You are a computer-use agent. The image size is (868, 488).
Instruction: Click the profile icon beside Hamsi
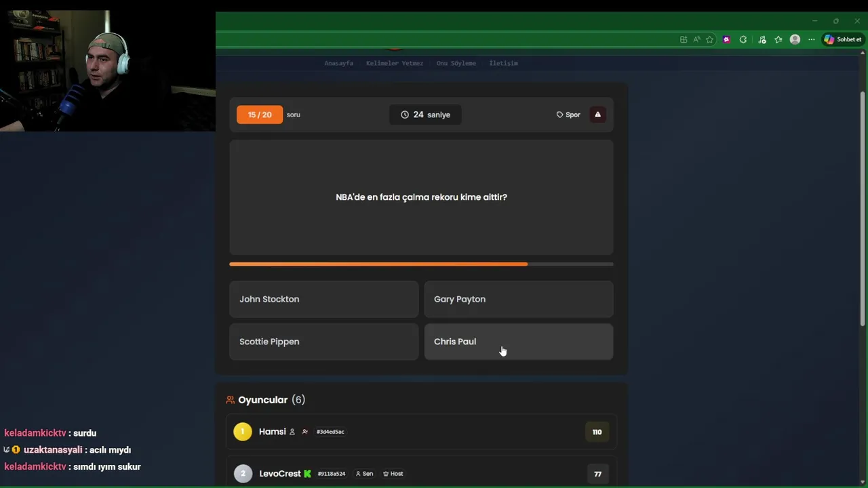292,432
